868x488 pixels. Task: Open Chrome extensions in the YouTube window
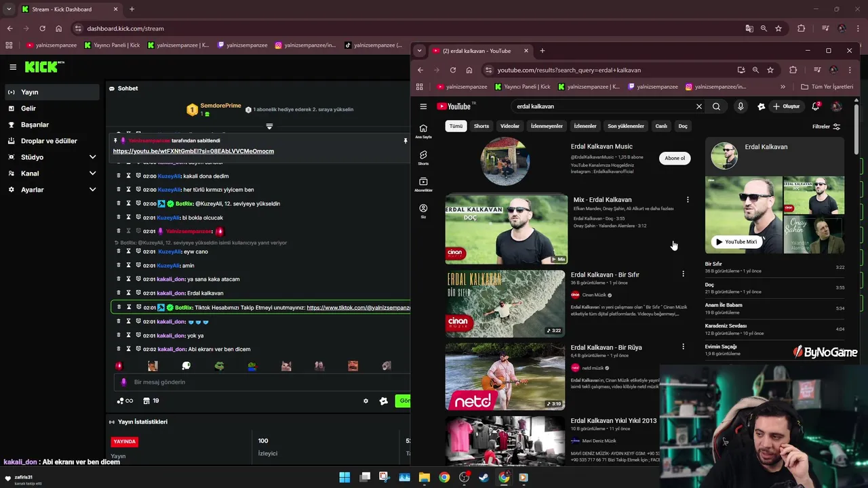793,70
